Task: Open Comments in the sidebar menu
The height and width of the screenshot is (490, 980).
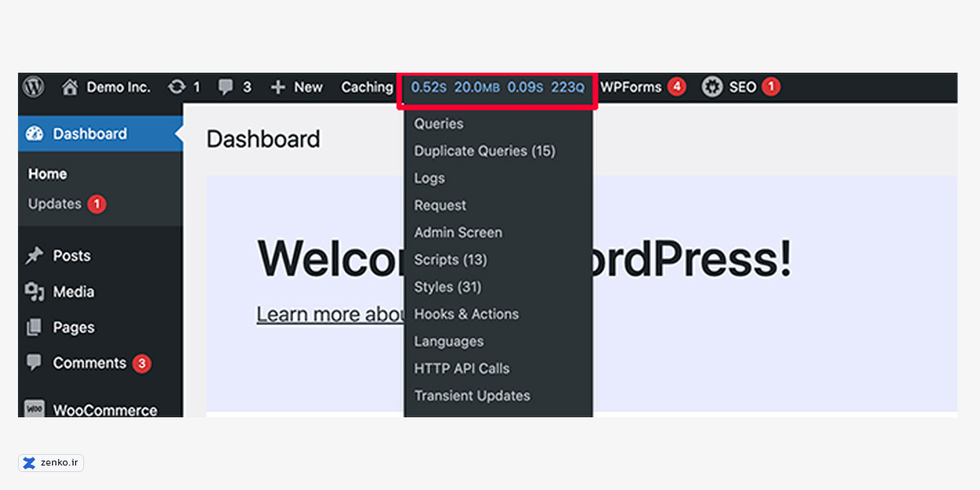Action: [89, 363]
